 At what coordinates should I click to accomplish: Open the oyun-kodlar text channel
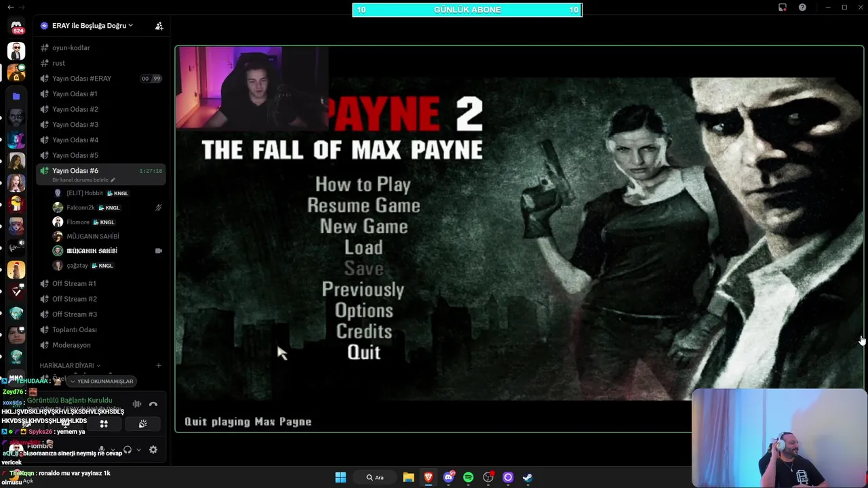(x=101, y=48)
